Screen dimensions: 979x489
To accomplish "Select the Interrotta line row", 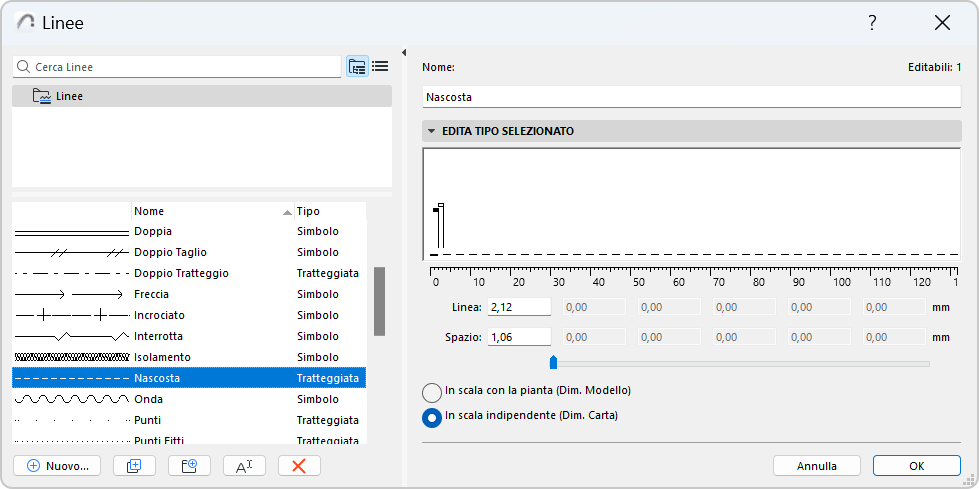I will (x=189, y=337).
